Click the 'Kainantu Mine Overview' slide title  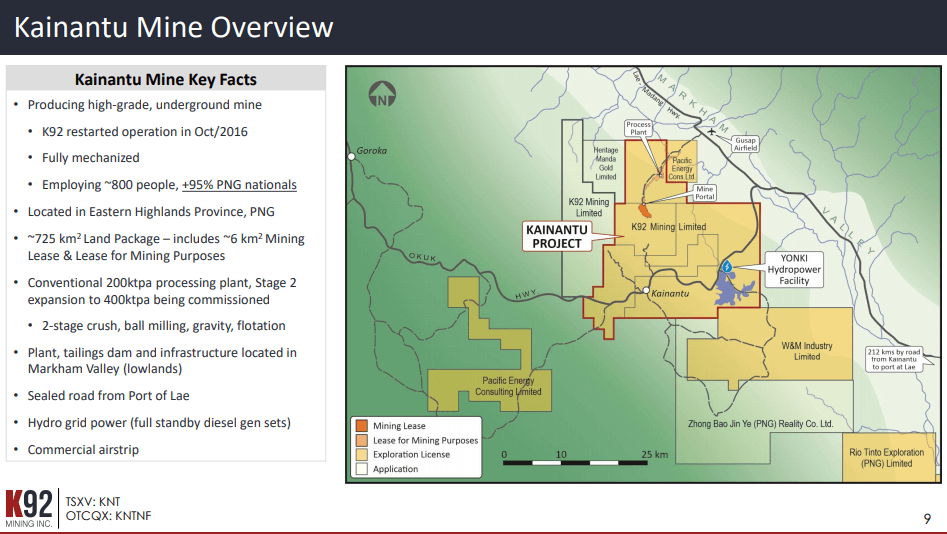pos(173,27)
